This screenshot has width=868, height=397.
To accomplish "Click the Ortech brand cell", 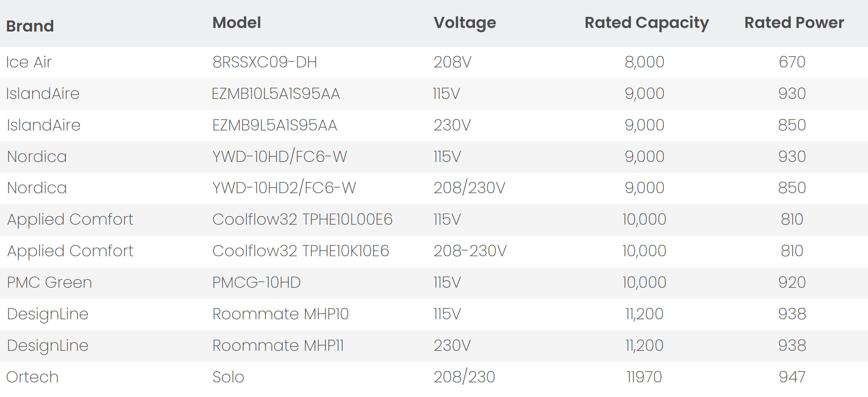I will tap(32, 377).
